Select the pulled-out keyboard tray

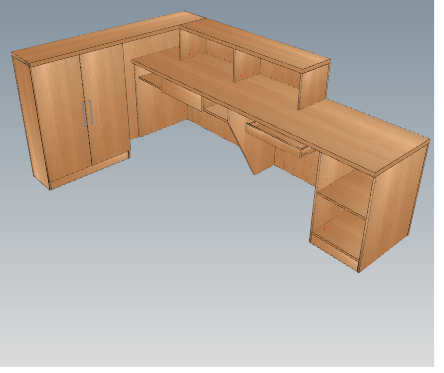(278, 139)
